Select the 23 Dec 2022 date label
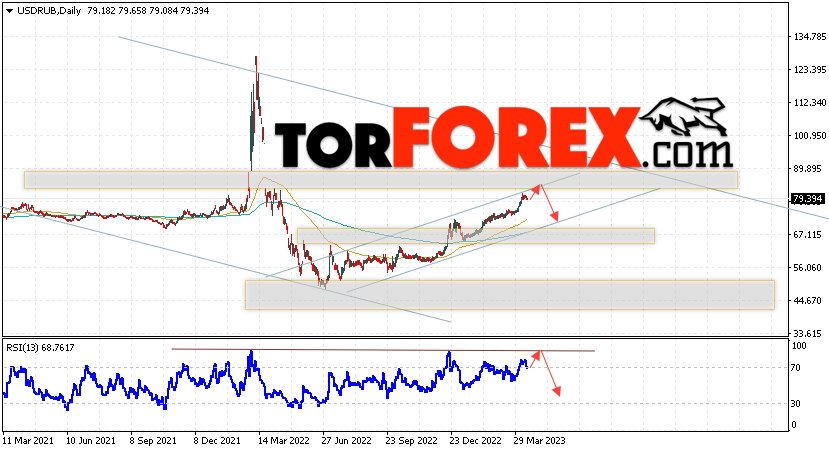The width and height of the screenshot is (829, 452). (x=475, y=440)
